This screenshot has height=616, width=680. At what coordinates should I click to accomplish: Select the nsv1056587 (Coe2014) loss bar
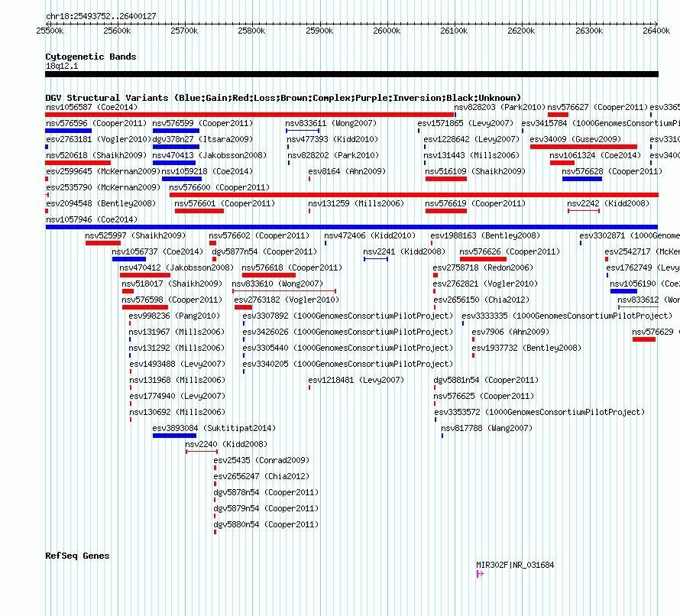[249, 115]
